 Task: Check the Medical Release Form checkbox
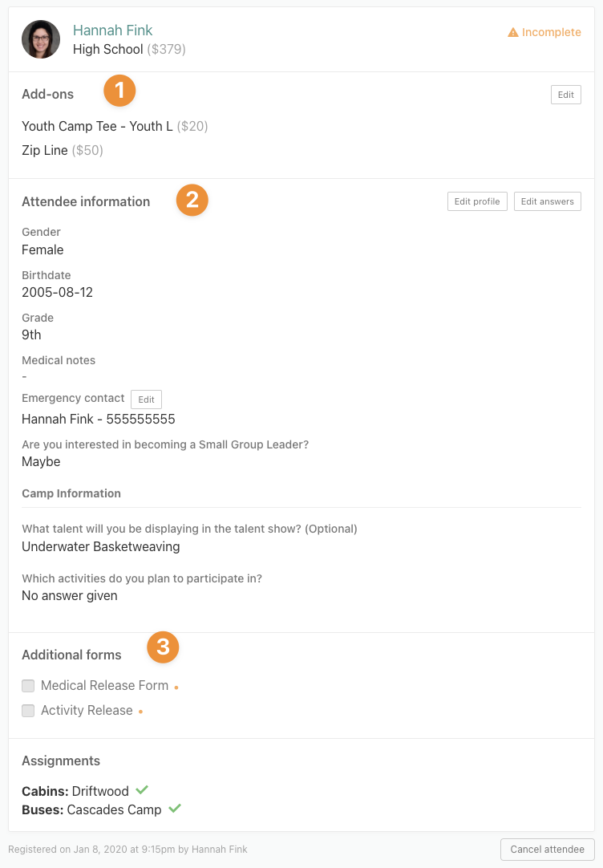[28, 686]
